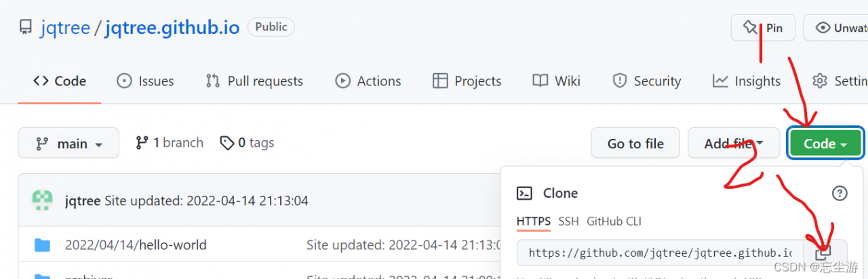The width and height of the screenshot is (868, 279).
Task: Select the SSH clone option
Action: pyautogui.click(x=569, y=221)
